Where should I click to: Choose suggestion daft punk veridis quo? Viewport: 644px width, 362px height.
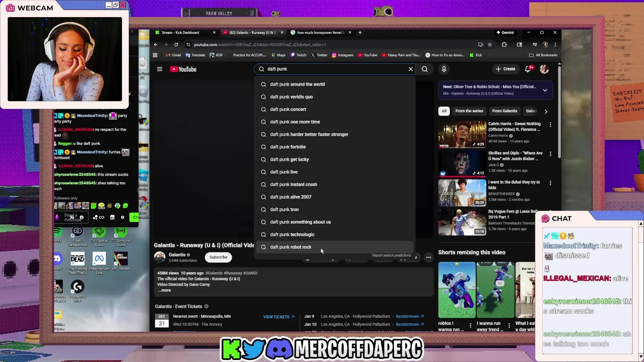tap(335, 97)
